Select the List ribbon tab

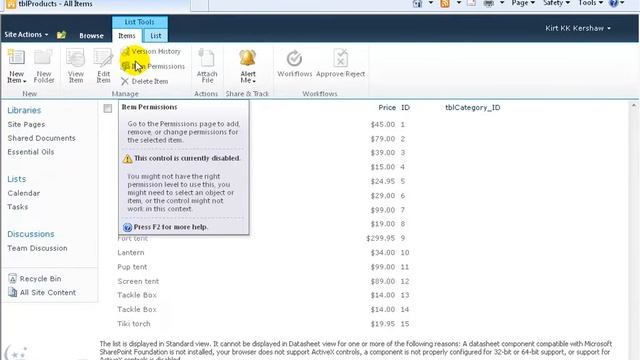156,36
